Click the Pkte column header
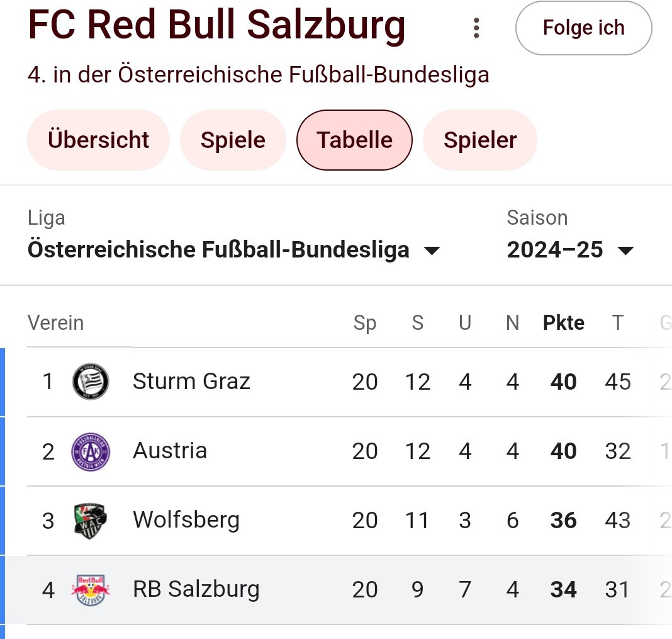This screenshot has width=672, height=639. 563,323
